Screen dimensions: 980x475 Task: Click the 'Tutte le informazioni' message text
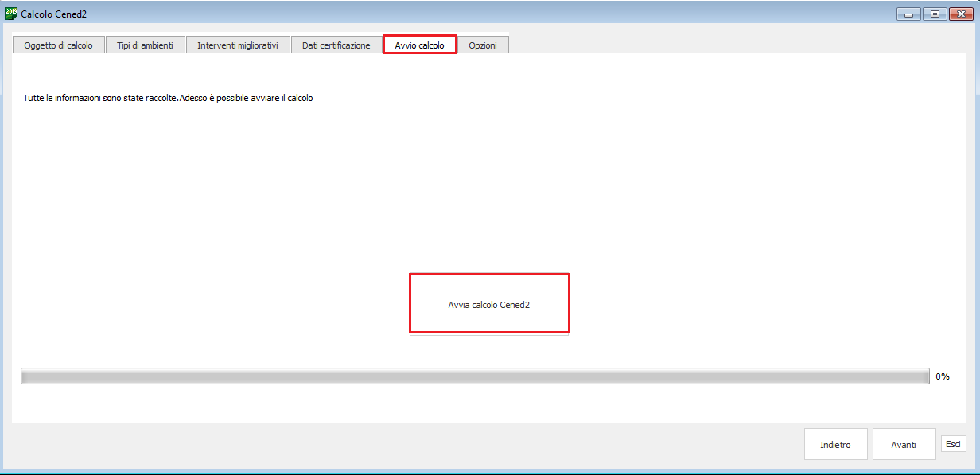point(168,99)
